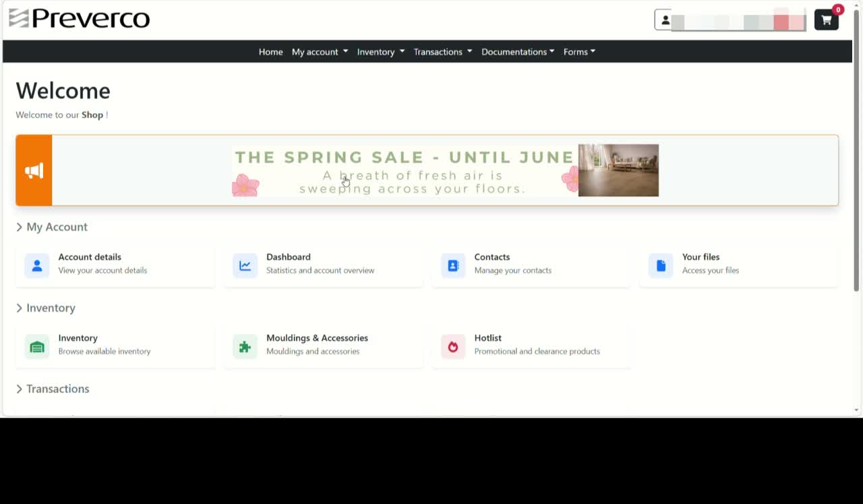Screen dimensions: 863x504
Task: Open the Inventory dropdown in navbar
Action: [381, 52]
